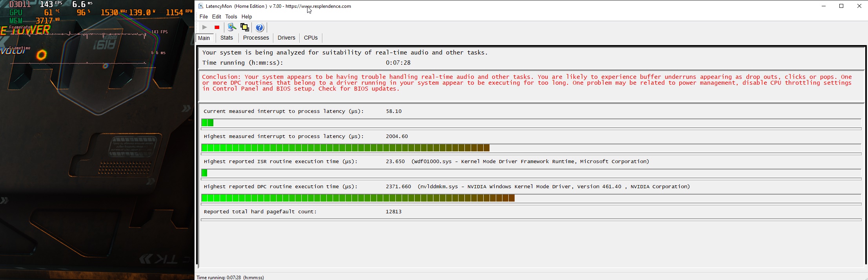Click the highest DPC routine execution bar

click(358, 198)
